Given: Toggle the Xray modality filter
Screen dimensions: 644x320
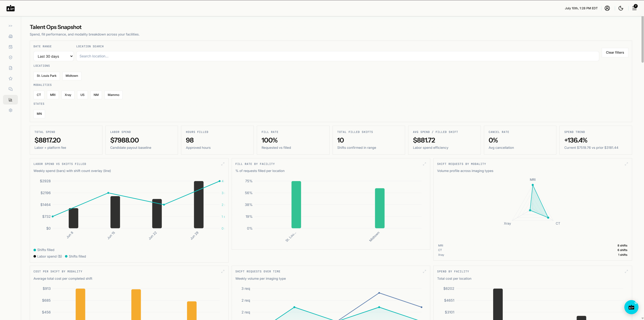Looking at the screenshot, I should [68, 95].
